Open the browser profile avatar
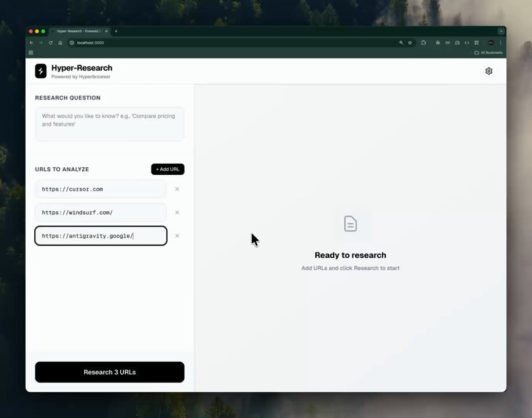Screen dimensions: 532x418 click(x=491, y=43)
